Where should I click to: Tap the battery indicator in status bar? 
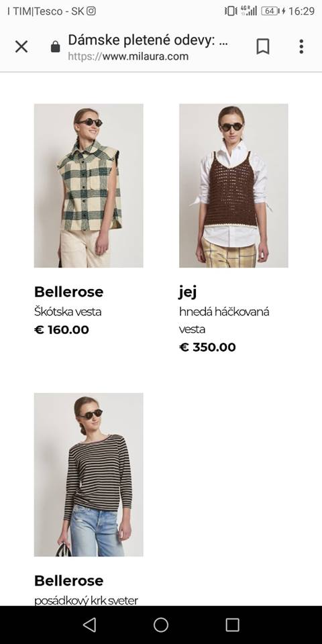[x=270, y=11]
